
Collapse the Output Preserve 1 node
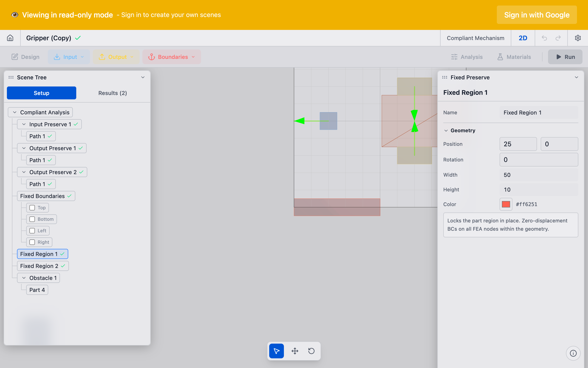(24, 148)
